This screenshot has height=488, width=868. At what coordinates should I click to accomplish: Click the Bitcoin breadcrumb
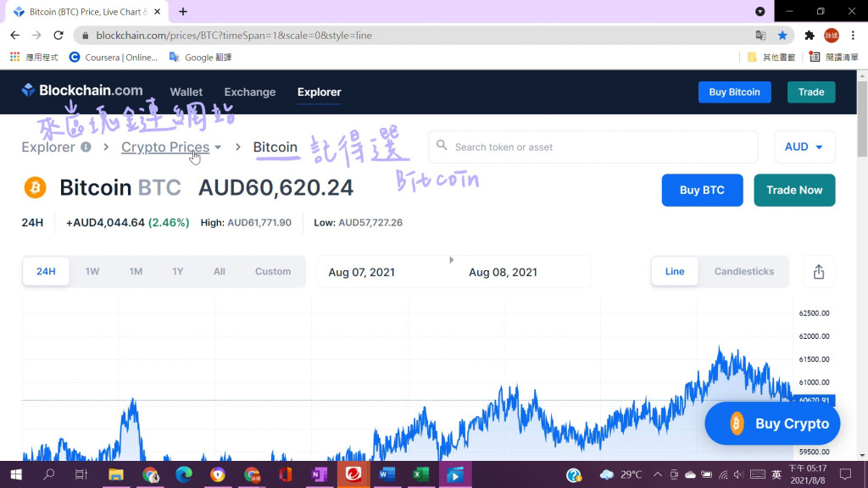(275, 147)
